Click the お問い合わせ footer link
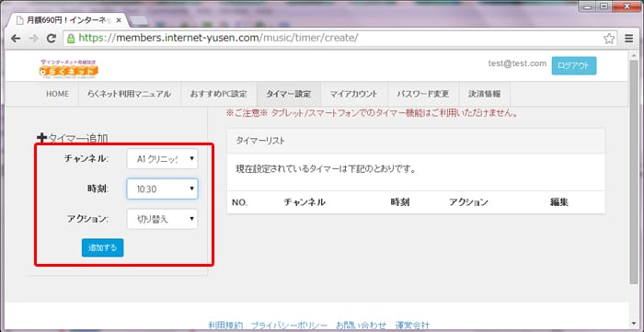 (x=361, y=326)
